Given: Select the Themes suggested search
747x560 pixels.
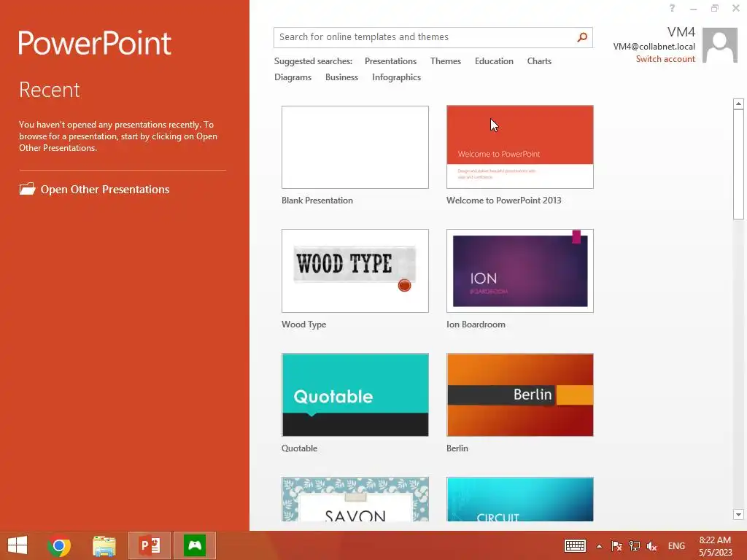Looking at the screenshot, I should click(x=446, y=61).
